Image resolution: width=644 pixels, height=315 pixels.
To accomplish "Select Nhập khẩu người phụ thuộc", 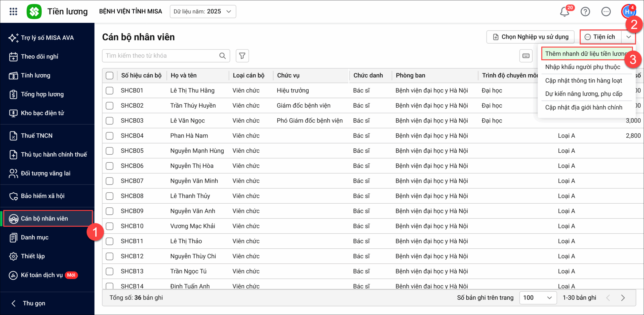I will (x=583, y=67).
